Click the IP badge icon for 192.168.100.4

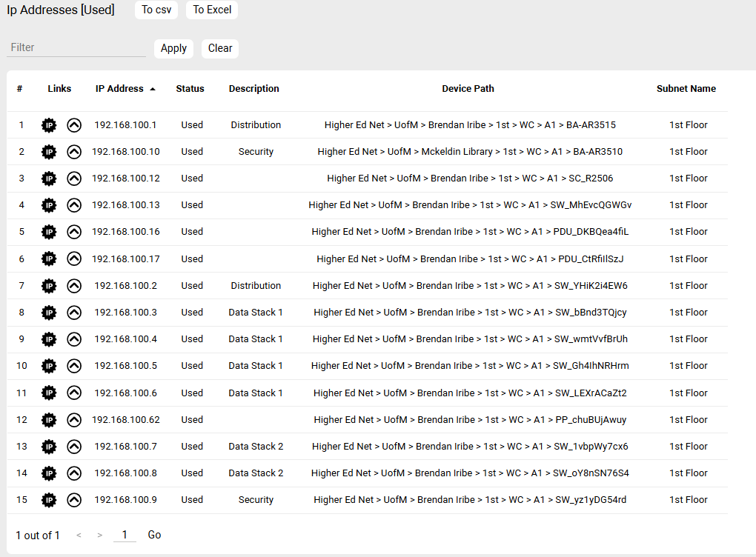(x=49, y=339)
